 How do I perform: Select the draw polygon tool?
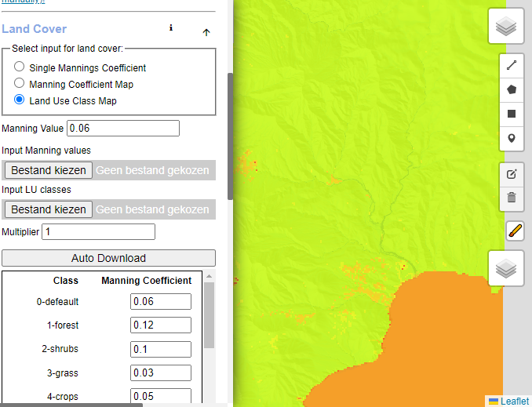click(512, 89)
